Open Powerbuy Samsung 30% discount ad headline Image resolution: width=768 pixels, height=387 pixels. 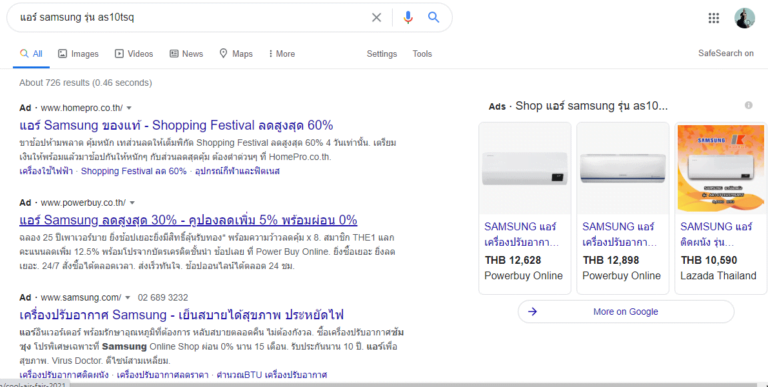point(188,220)
